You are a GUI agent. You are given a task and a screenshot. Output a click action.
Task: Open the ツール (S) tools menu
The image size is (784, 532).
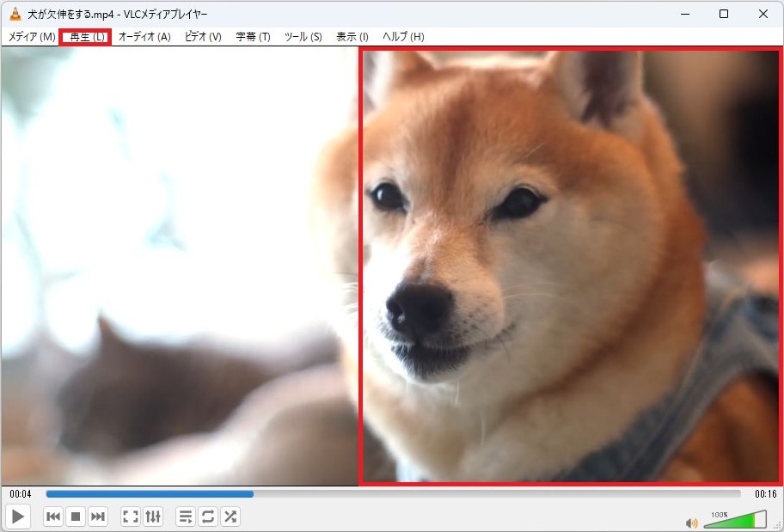[x=303, y=37]
